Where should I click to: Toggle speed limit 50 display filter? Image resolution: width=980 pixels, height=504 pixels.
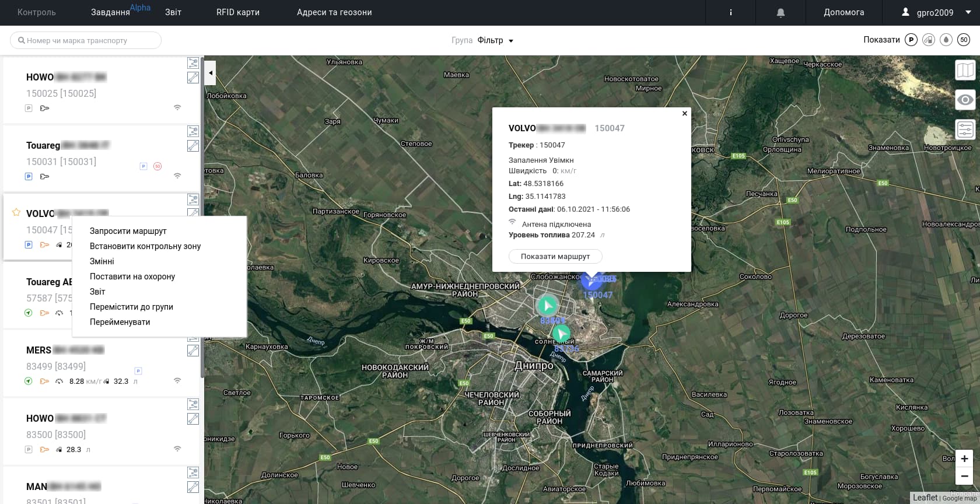(x=964, y=40)
